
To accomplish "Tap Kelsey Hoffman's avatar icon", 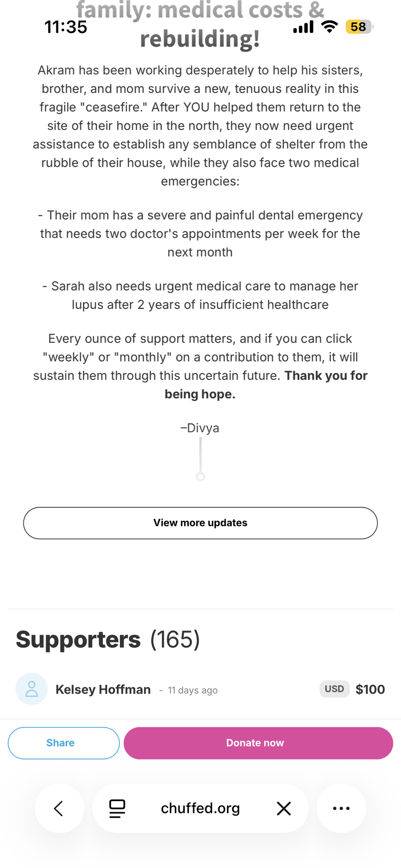I will [x=32, y=689].
